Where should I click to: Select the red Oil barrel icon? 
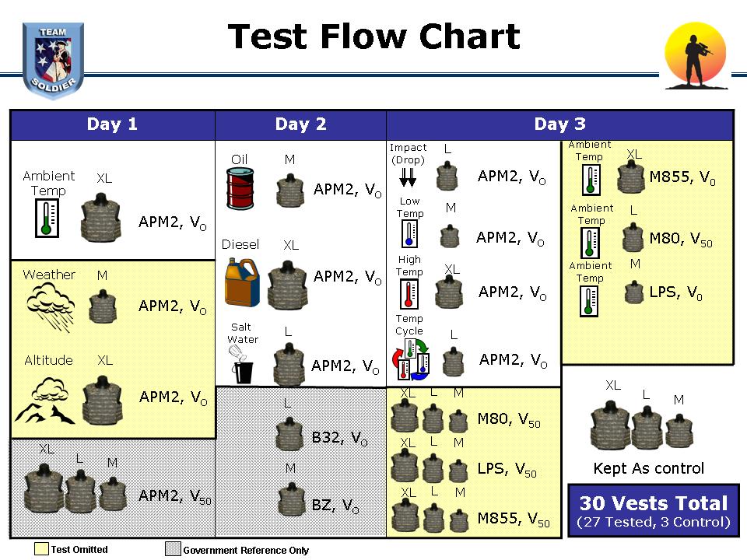[240, 189]
